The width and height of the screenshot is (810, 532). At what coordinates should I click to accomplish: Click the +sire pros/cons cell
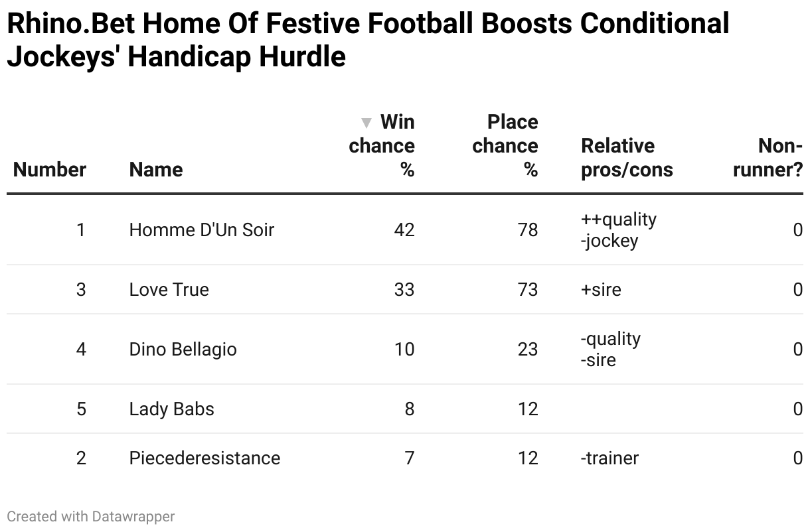pyautogui.click(x=602, y=290)
